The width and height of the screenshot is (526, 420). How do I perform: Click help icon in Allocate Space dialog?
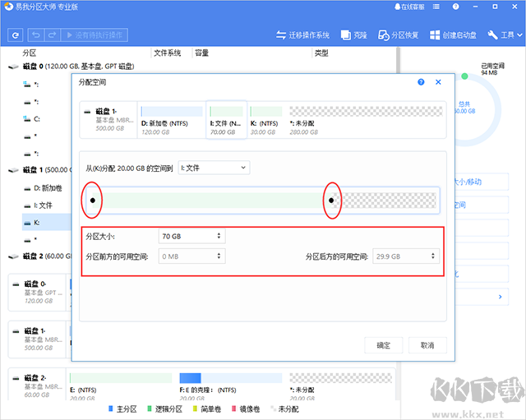(x=421, y=82)
